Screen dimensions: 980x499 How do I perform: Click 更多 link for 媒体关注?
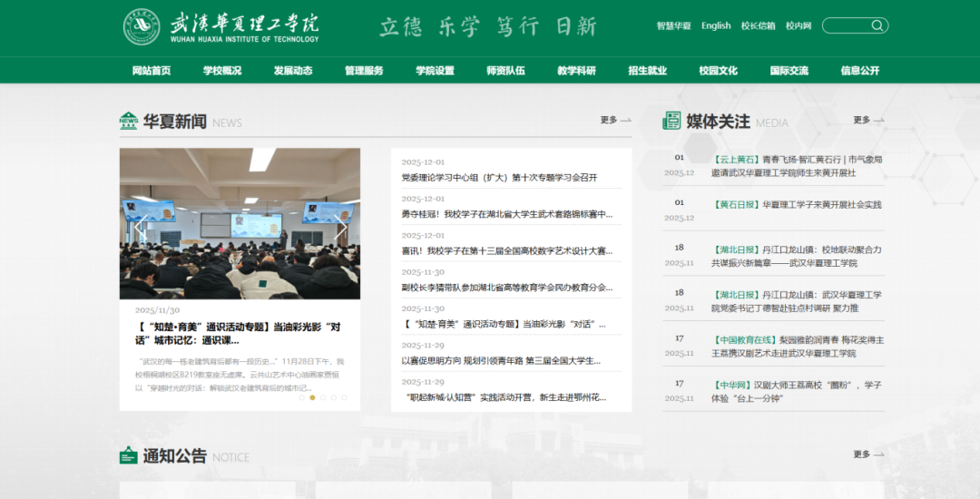coord(868,120)
